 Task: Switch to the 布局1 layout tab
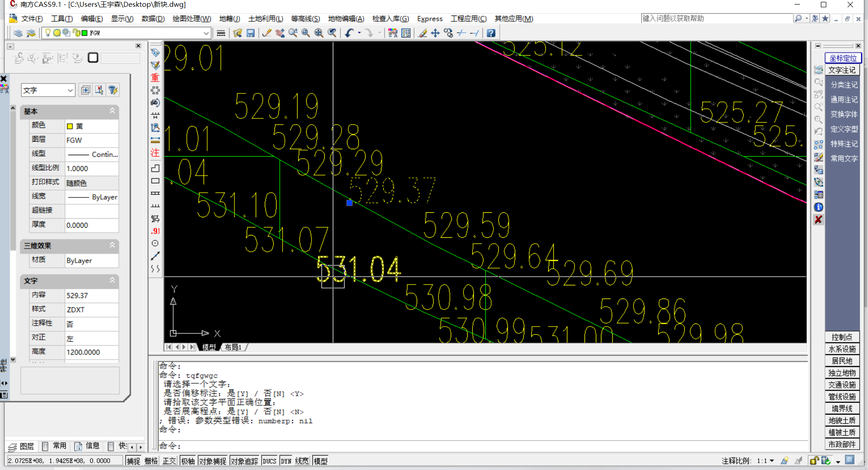(x=234, y=347)
